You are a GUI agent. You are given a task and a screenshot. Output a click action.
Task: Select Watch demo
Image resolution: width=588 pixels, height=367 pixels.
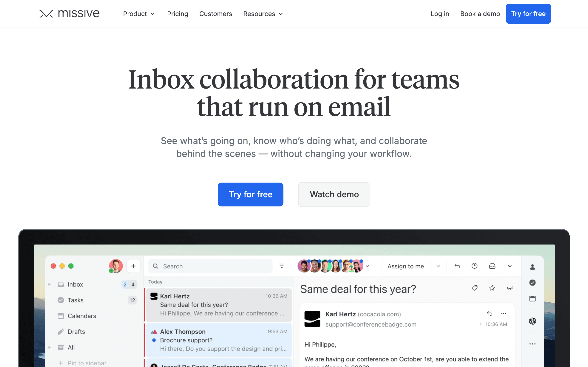coord(334,194)
